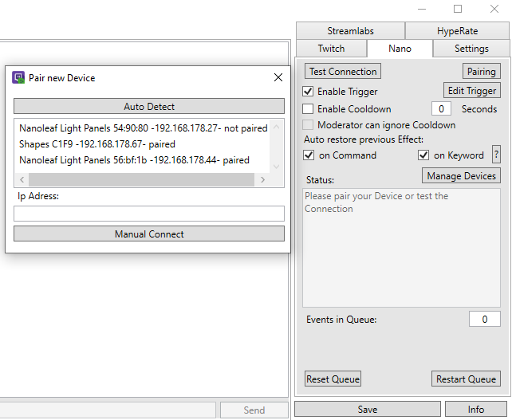Minimize the main window

[x=422, y=9]
